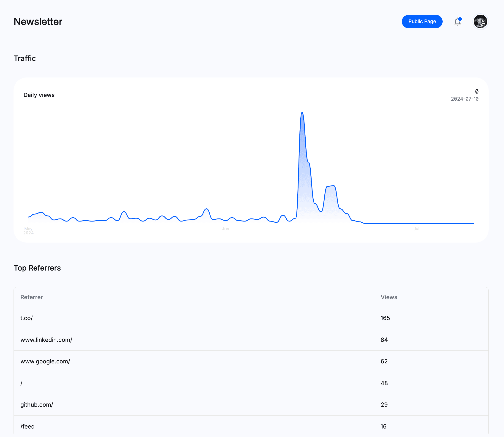Click the Referrer column header
Viewport: 504px width, 437px height.
32,297
